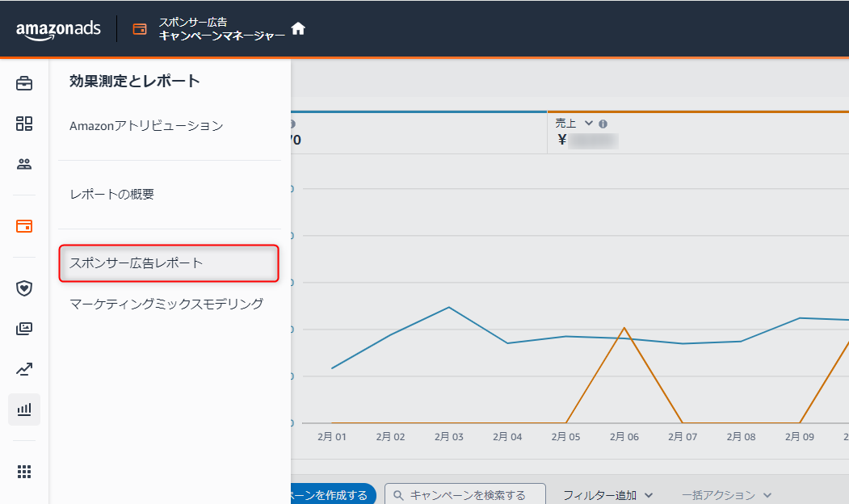Image resolution: width=849 pixels, height=504 pixels.
Task: Open the dashboard grid icon in sidebar
Action: [23, 124]
